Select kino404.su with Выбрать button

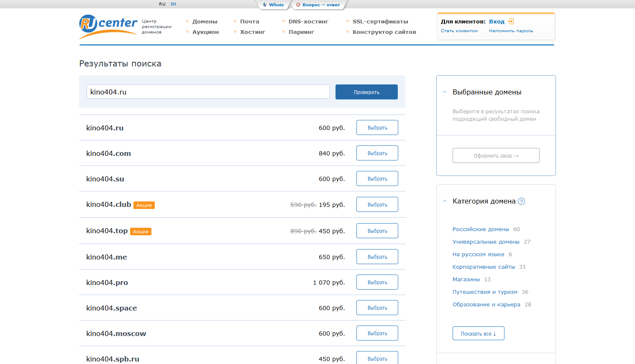click(x=377, y=178)
